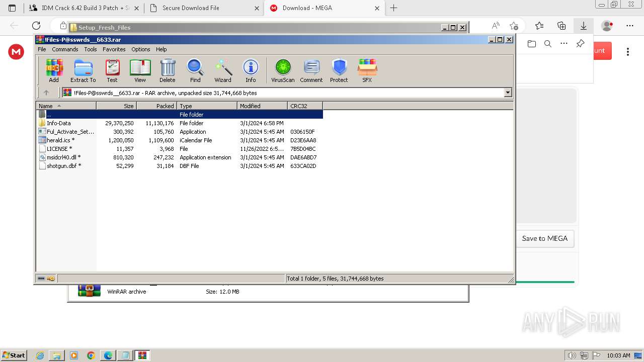Switch to Download - MEGA tab

click(325, 8)
